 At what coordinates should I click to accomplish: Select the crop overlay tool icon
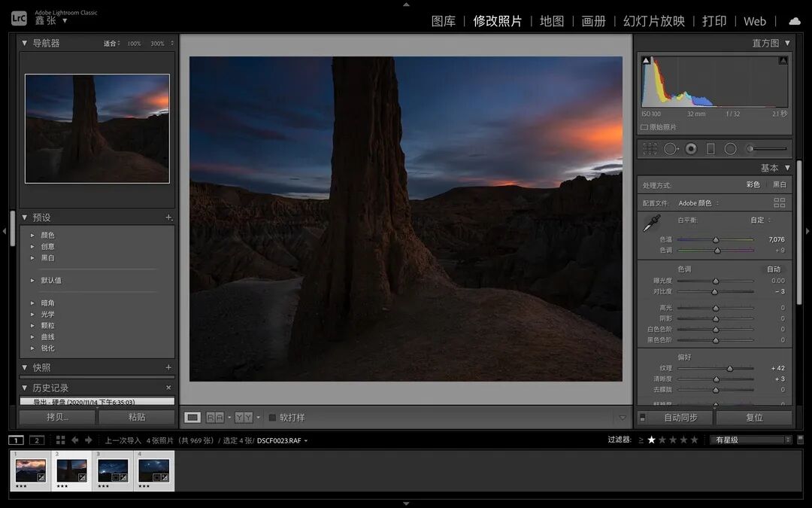tap(650, 149)
